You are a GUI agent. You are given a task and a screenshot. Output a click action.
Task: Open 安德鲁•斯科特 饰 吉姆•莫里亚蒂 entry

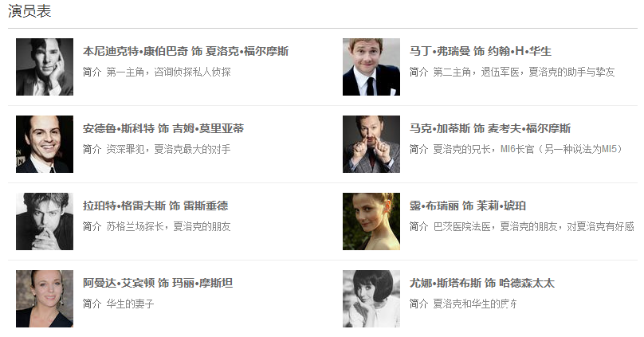pyautogui.click(x=163, y=128)
